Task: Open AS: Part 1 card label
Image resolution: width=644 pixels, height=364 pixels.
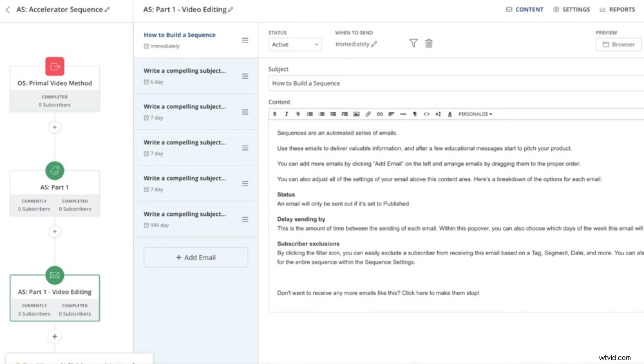Action: [55, 187]
